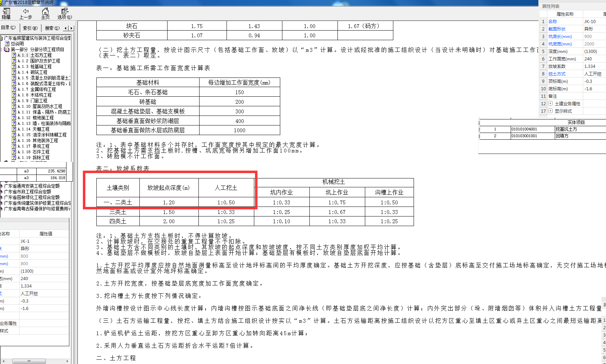Click the 四类土 row label in slope table

(x=118, y=221)
